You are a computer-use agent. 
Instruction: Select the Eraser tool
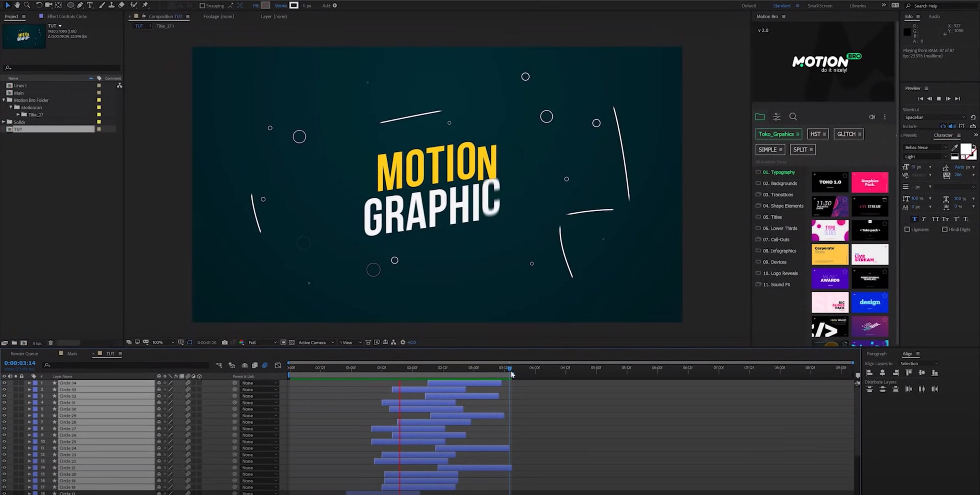121,5
